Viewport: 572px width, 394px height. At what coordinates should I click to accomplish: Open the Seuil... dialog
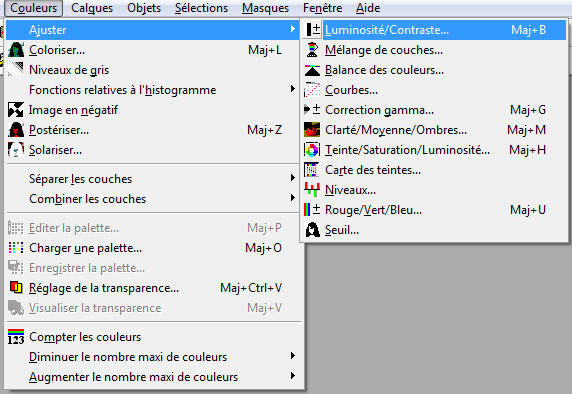(x=433, y=230)
